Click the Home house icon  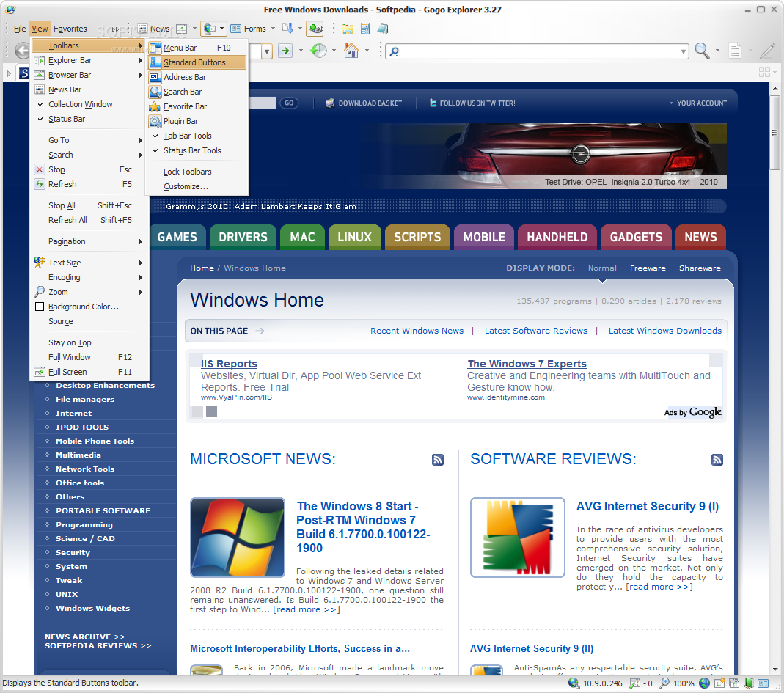[x=351, y=51]
